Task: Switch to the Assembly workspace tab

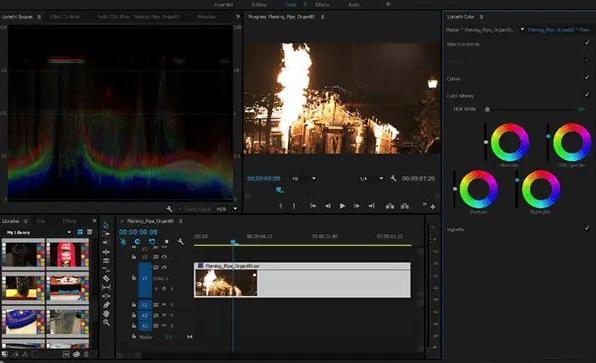Action: tap(224, 5)
